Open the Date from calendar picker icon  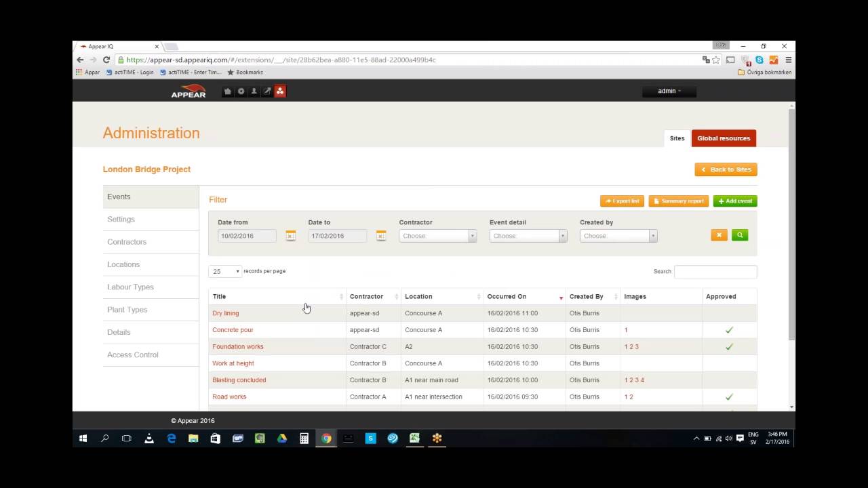click(x=290, y=236)
